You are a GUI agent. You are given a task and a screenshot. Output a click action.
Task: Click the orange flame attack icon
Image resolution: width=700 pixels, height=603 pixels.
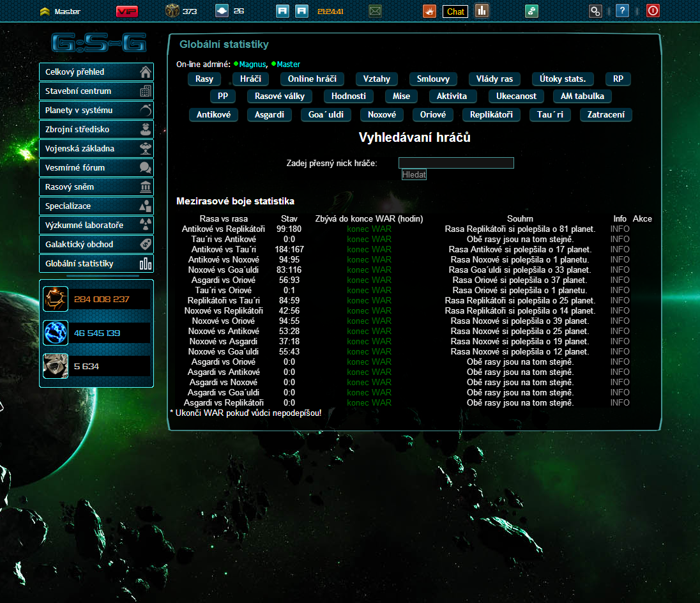point(429,11)
